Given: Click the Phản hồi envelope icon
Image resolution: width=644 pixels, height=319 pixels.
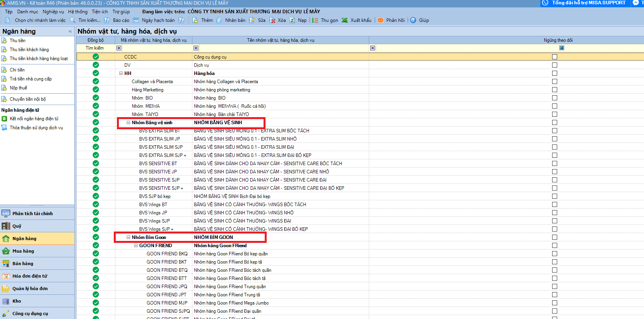Looking at the screenshot, I should click(x=380, y=20).
